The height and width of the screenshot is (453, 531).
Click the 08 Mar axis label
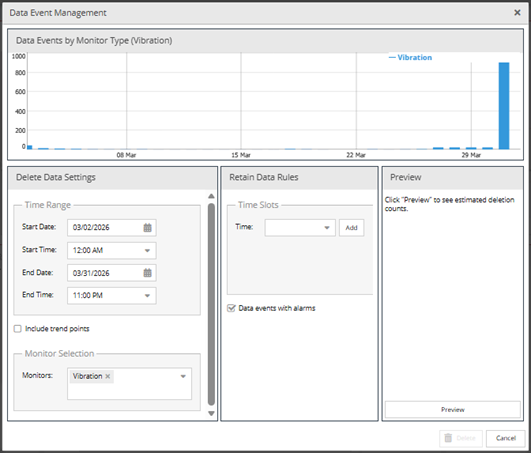[x=126, y=155]
